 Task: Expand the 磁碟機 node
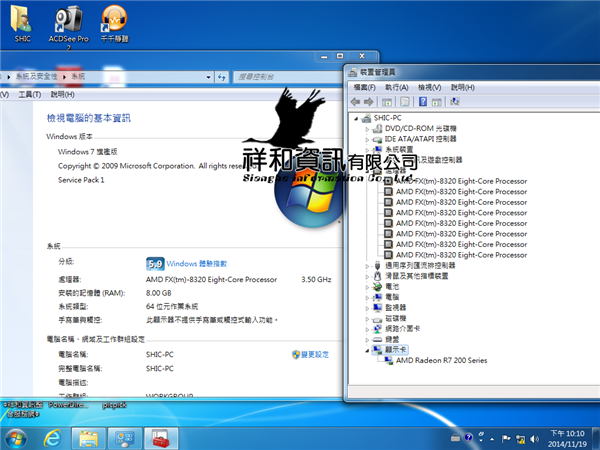(367, 318)
